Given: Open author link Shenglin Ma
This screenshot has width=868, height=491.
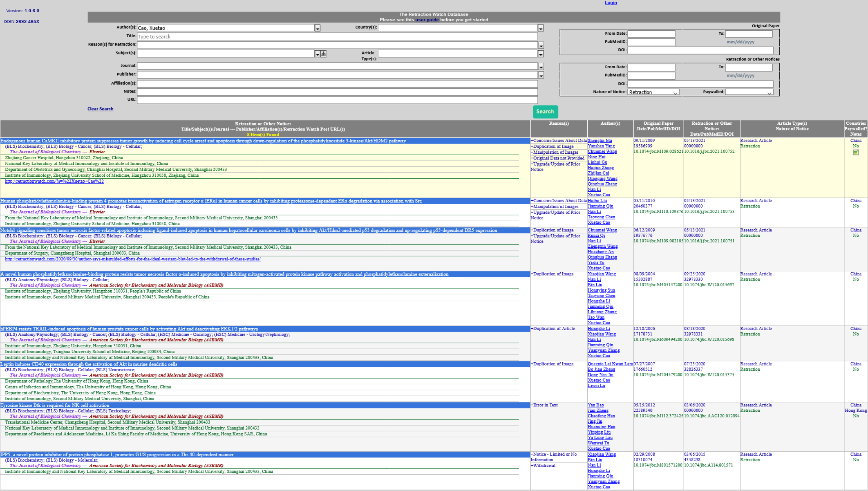Looking at the screenshot, I should (600, 141).
